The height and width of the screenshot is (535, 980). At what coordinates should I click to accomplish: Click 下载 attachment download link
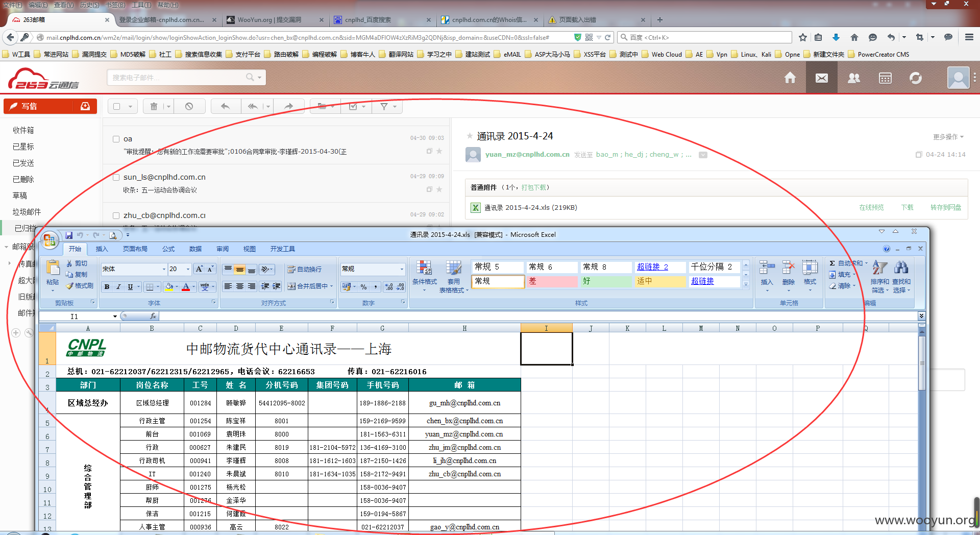coord(908,207)
